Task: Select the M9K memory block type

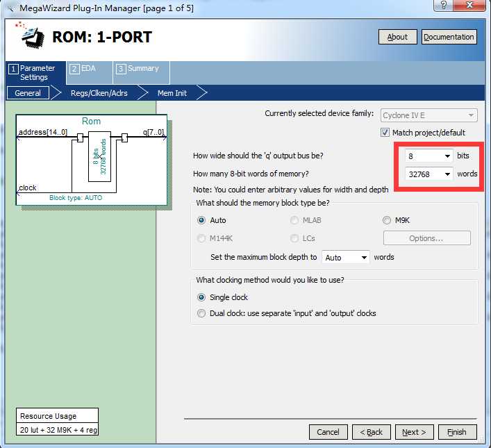Action: coord(387,220)
